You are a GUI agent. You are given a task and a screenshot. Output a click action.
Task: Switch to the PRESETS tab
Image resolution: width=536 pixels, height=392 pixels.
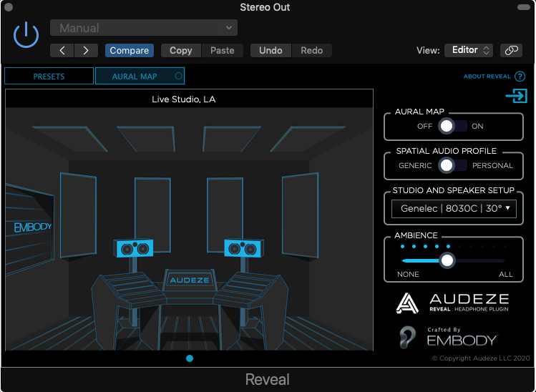[x=49, y=76]
